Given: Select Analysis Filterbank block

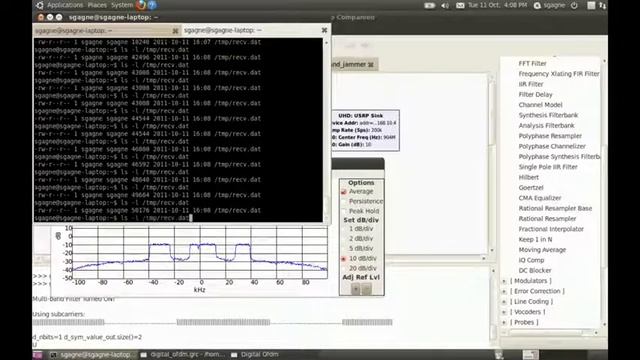Looking at the screenshot, I should [546, 126].
